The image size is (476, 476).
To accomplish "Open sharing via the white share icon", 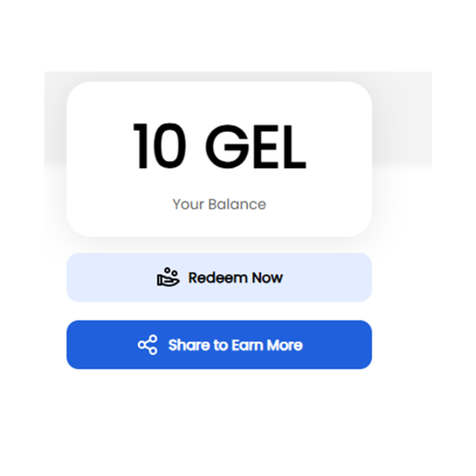I will [148, 345].
